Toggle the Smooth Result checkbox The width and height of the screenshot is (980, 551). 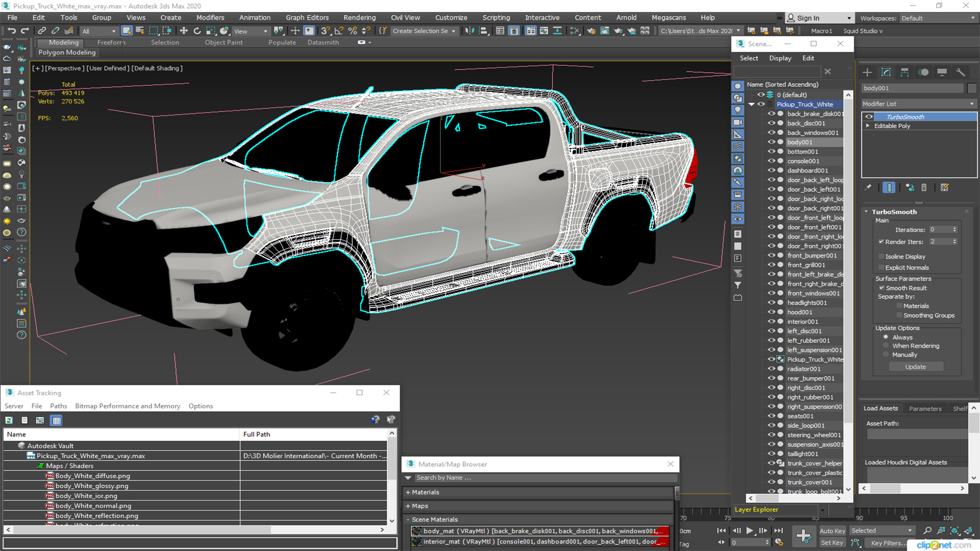(881, 288)
